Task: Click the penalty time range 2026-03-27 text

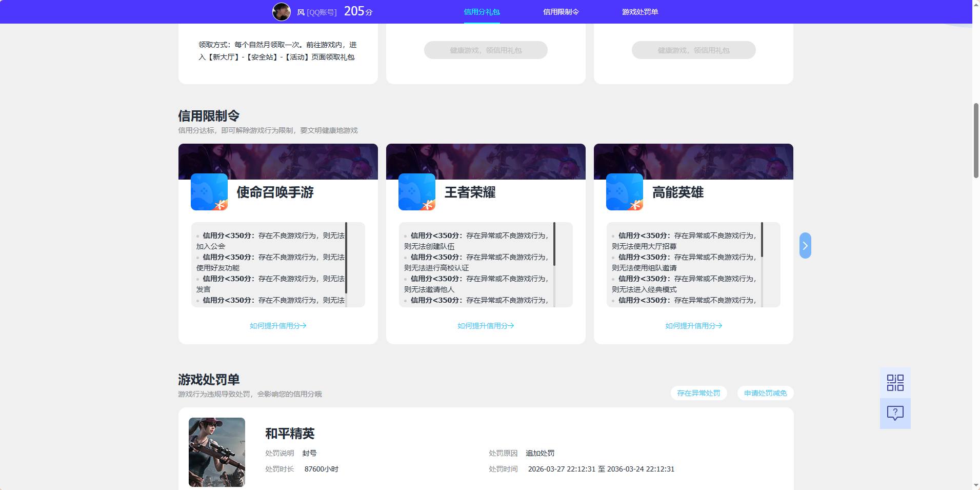Action: (x=601, y=469)
